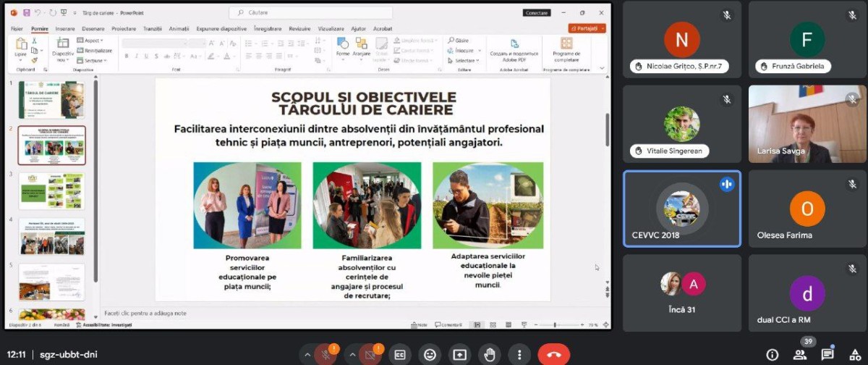
Task: Click the Conectare sign-in button
Action: tap(536, 13)
